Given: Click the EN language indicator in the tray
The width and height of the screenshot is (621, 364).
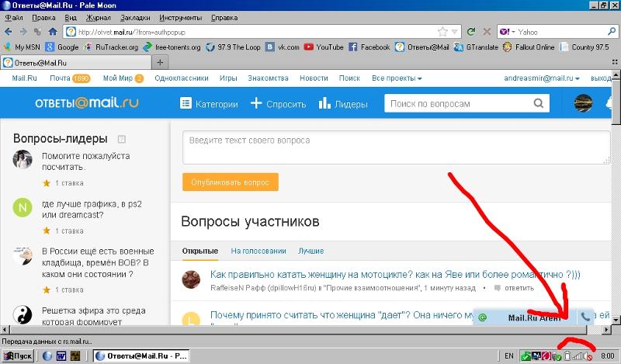Looking at the screenshot, I should [x=509, y=355].
